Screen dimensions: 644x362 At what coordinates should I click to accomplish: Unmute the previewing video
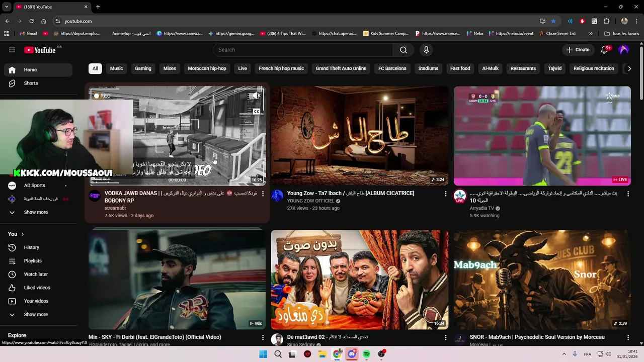257,96
